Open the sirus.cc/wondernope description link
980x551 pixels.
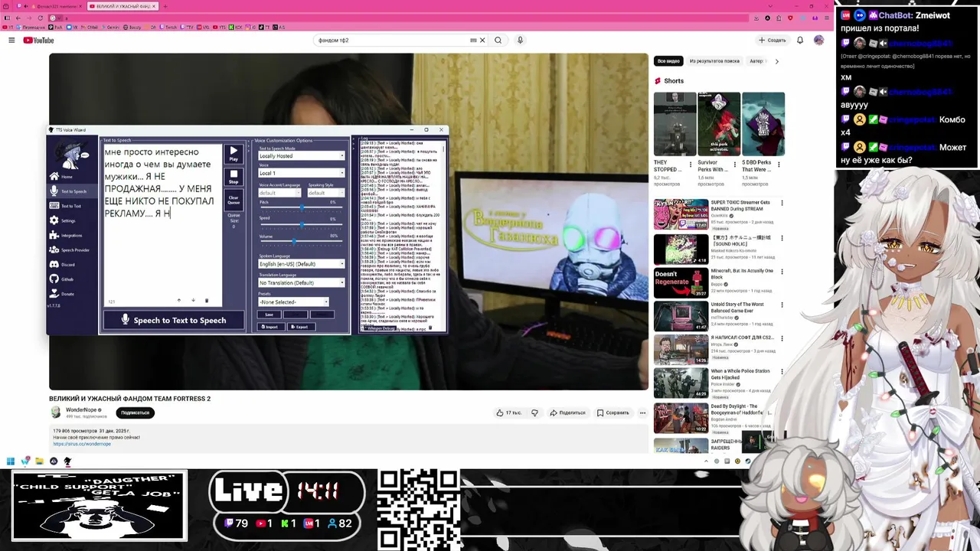(82, 444)
